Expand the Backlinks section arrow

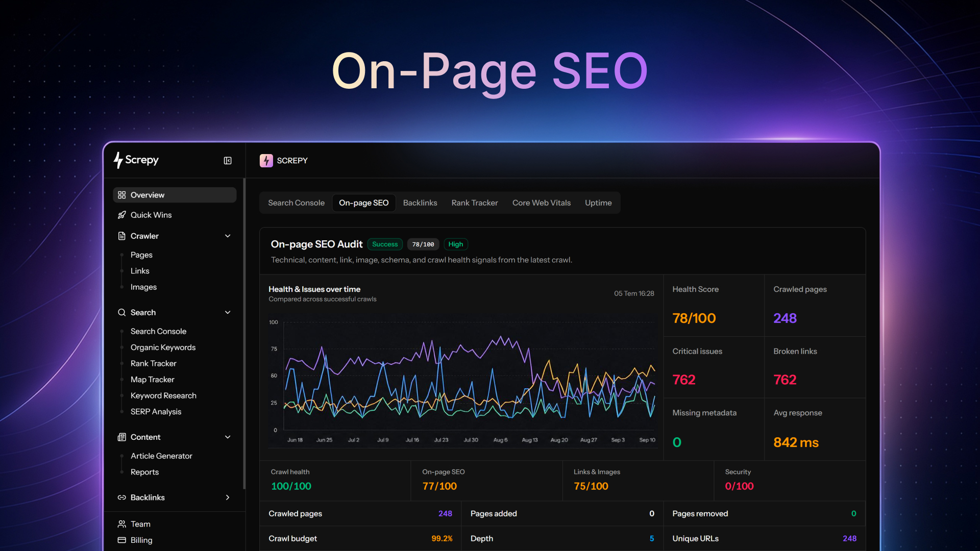tap(228, 497)
